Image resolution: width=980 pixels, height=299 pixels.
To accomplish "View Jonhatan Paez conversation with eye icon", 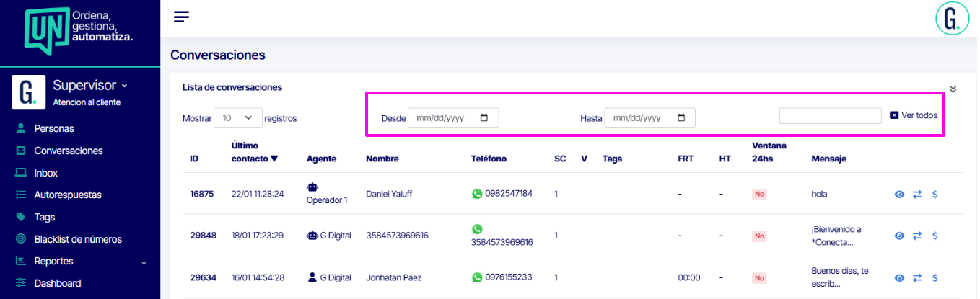I will tap(899, 277).
